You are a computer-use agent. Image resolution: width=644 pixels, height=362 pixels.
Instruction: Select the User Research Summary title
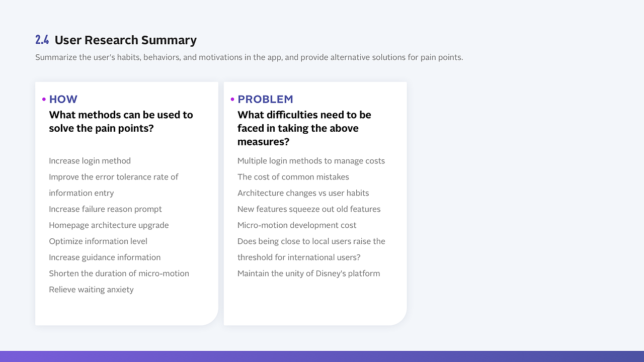click(126, 40)
